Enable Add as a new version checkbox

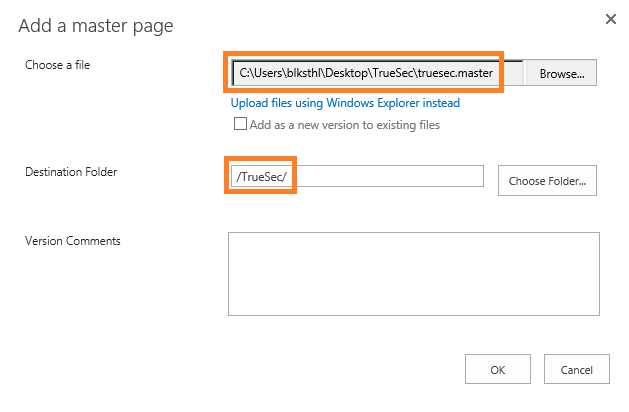click(x=240, y=125)
